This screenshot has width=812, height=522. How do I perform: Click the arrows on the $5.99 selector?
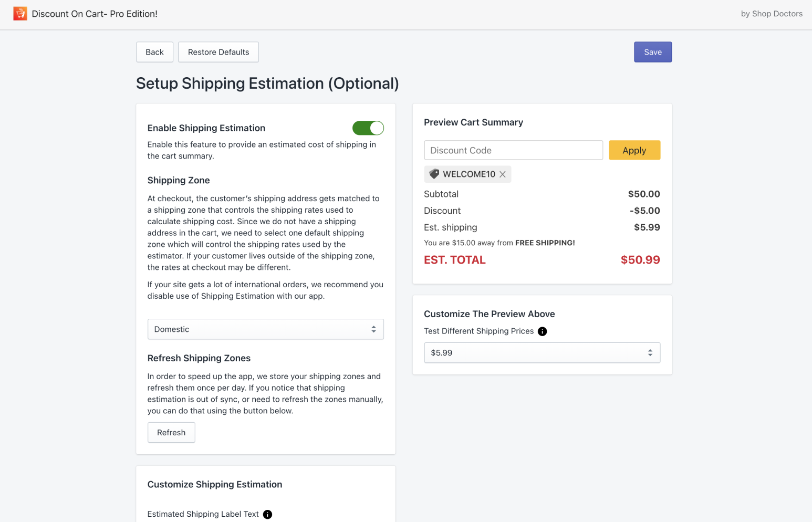pos(650,353)
